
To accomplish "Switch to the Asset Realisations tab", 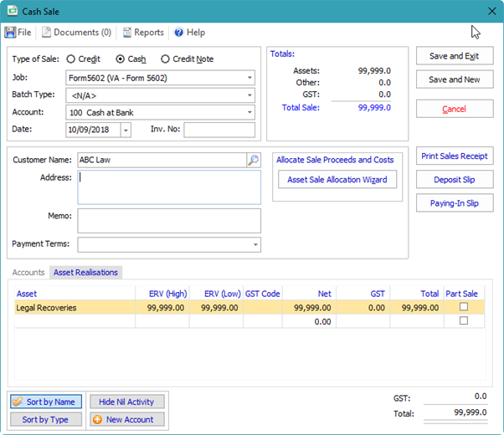I will 86,273.
